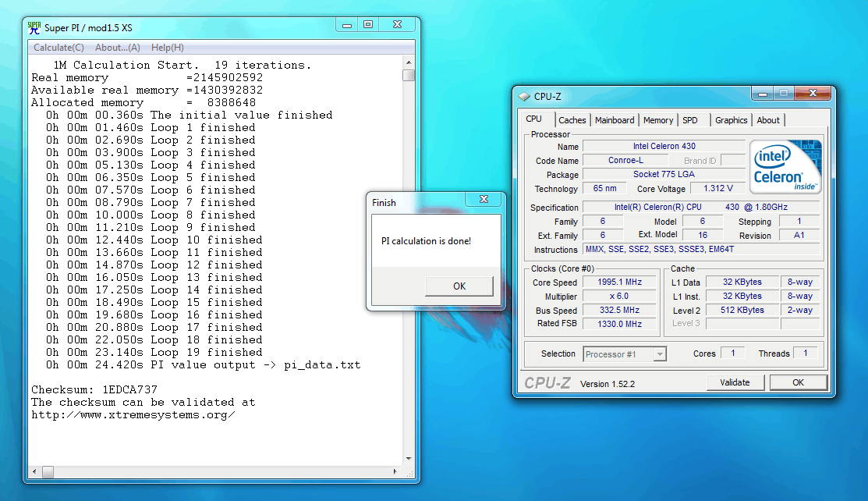Open the Calculate(C) menu in Super PI

point(58,48)
